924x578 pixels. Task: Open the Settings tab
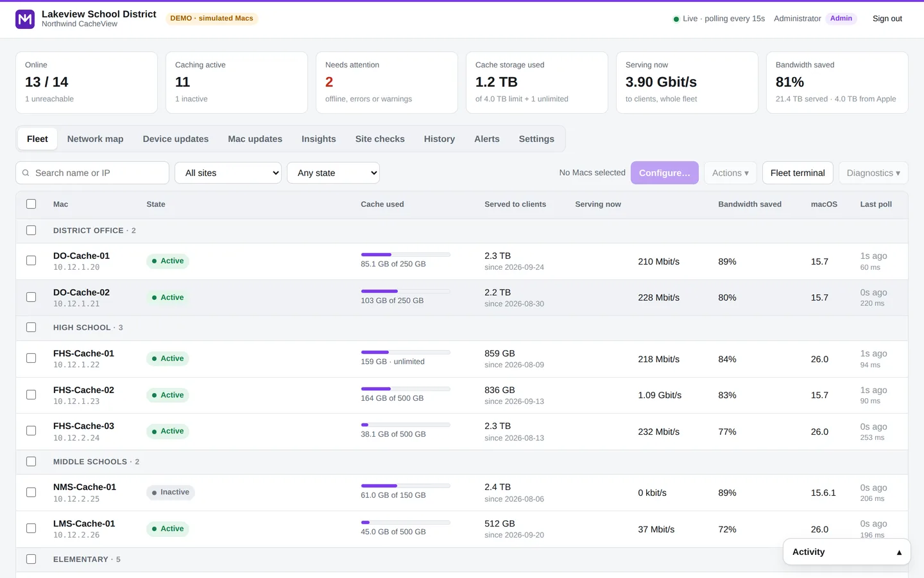536,139
